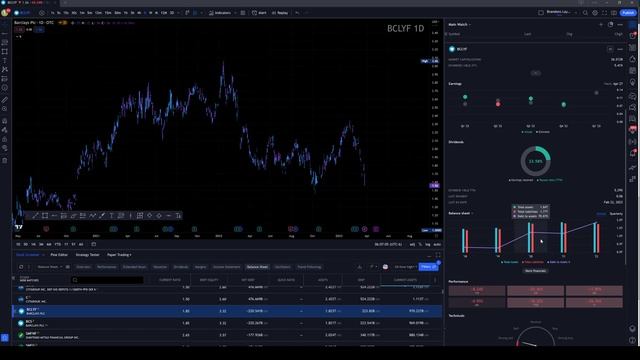The height and width of the screenshot is (360, 640).
Task: Refresh the stock screener results
Action: tap(21, 267)
